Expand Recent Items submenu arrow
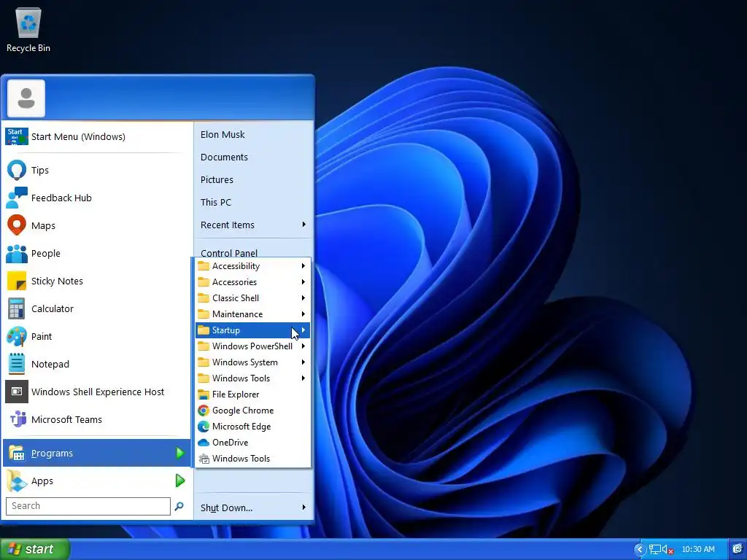The height and width of the screenshot is (560, 747). pos(303,225)
